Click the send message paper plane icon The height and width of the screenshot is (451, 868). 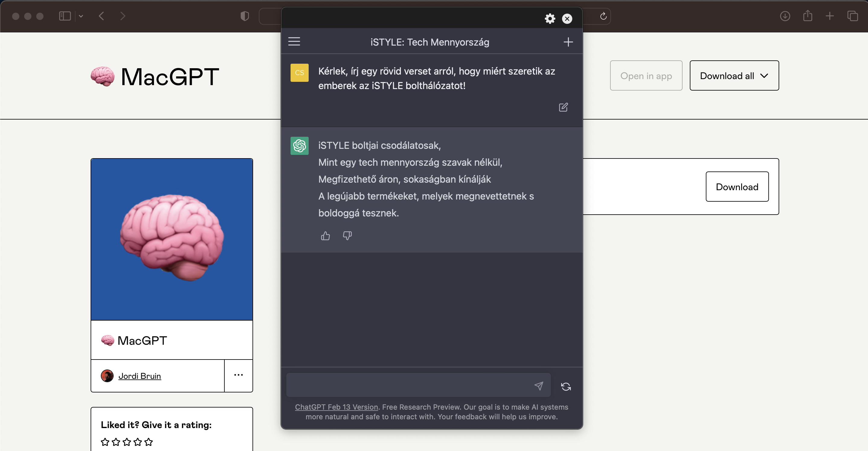click(539, 386)
